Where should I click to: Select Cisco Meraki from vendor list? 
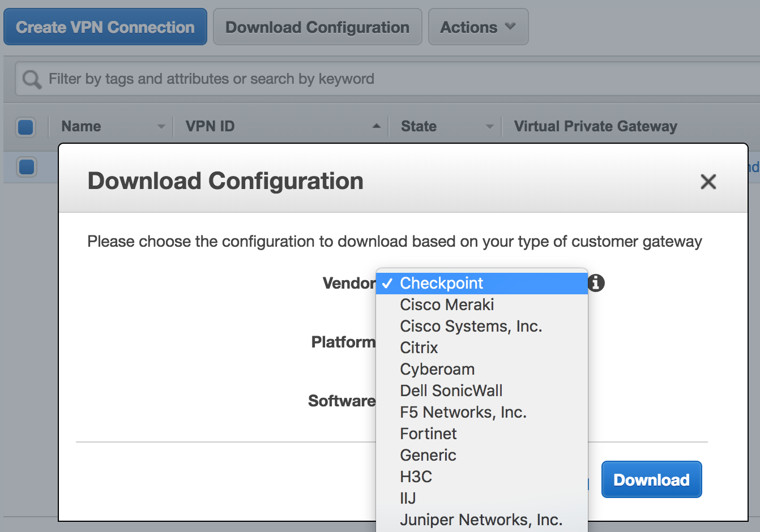(x=447, y=304)
